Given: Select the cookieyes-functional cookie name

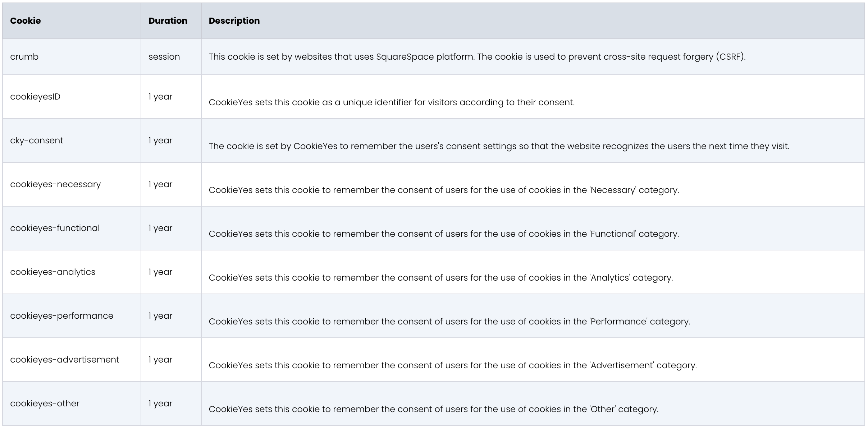Looking at the screenshot, I should (x=55, y=228).
